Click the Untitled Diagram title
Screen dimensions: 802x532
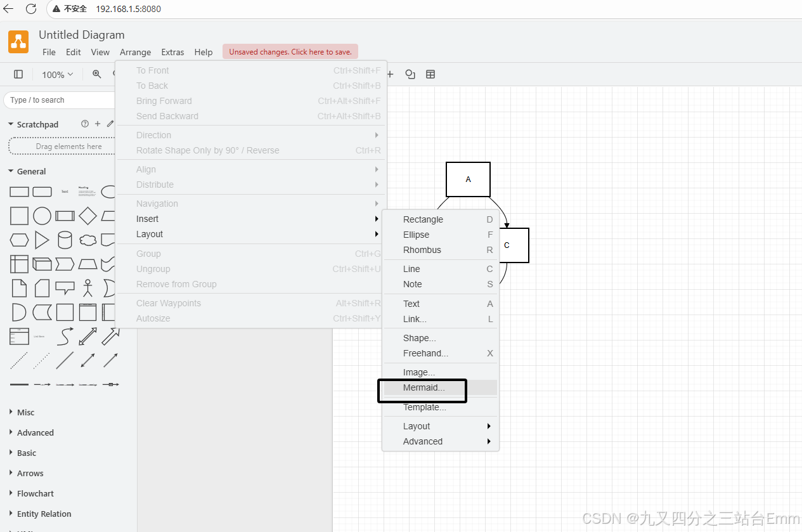click(82, 35)
